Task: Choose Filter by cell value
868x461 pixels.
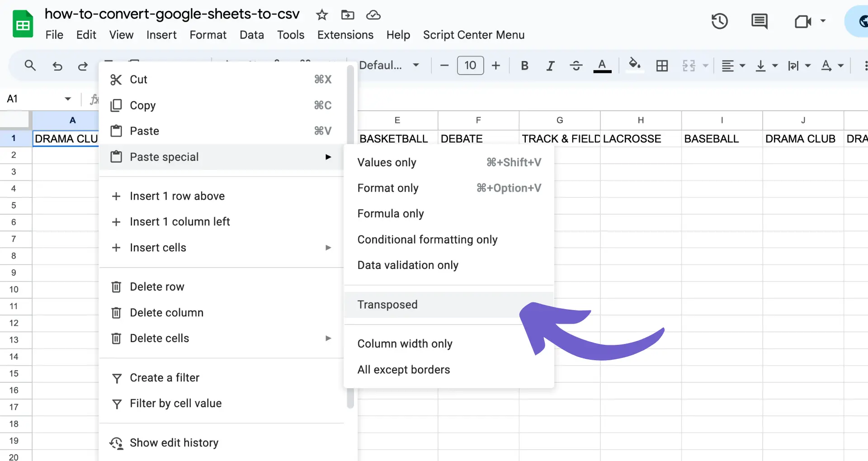Action: [222, 404]
